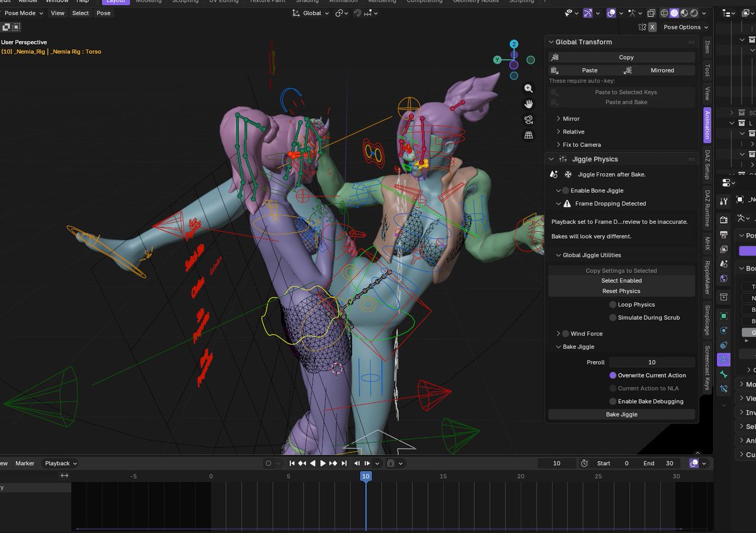
Task: Open the Bone properties tab icon
Action: pos(724,374)
